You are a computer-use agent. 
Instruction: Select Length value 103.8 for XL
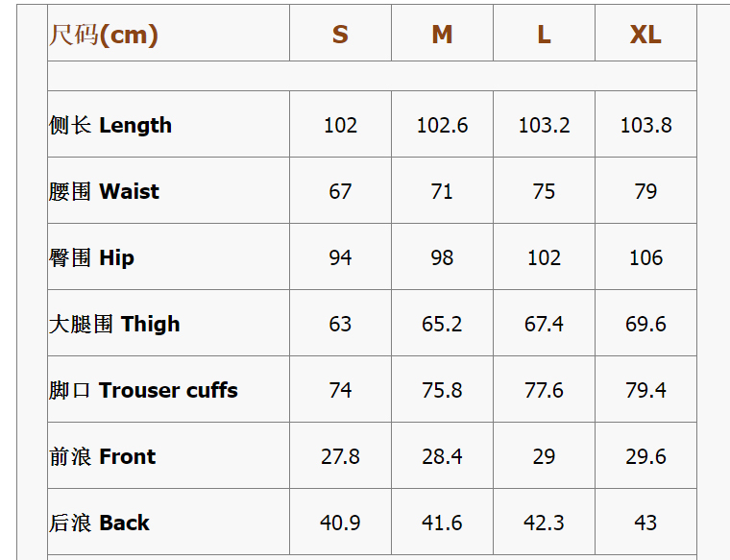point(645,125)
